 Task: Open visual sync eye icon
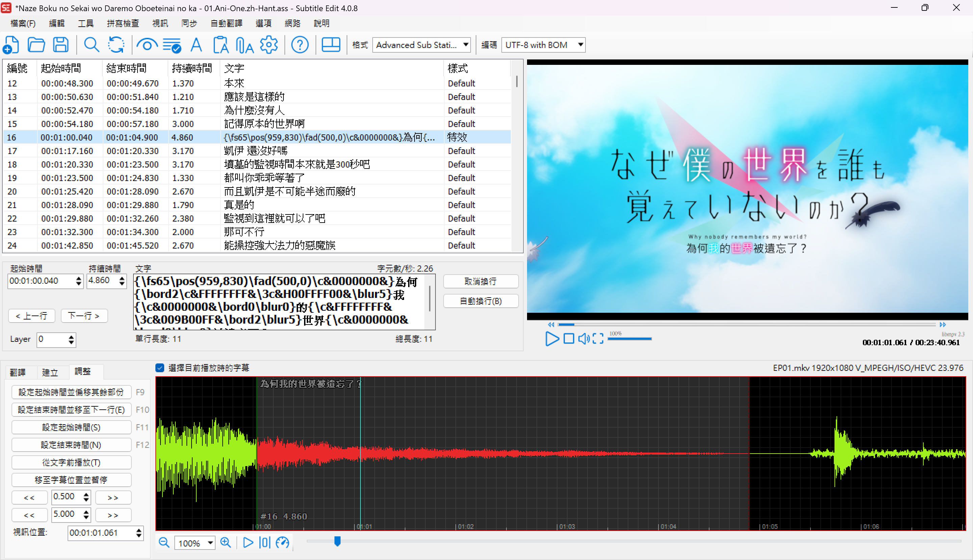click(x=147, y=45)
